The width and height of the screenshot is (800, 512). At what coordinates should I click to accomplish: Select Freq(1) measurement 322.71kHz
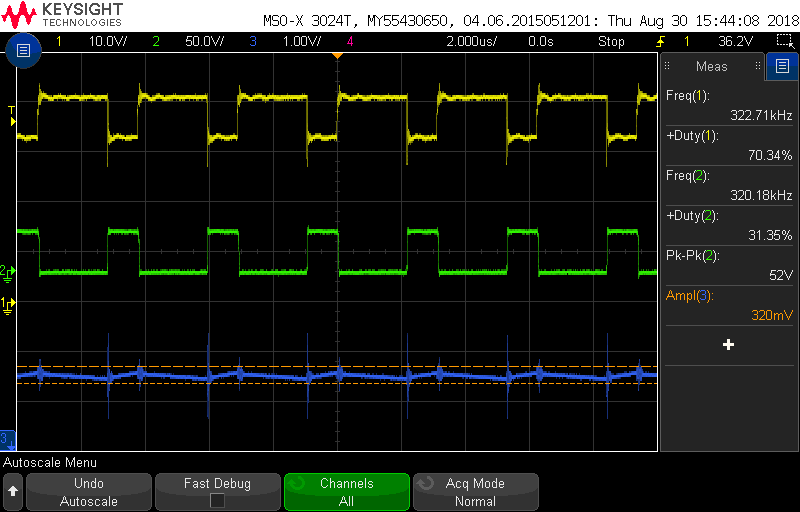pos(729,105)
